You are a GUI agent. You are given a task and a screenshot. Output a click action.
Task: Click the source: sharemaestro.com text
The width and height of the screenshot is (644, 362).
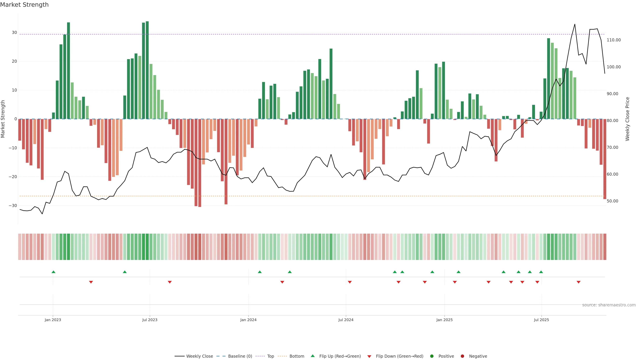[609, 305]
